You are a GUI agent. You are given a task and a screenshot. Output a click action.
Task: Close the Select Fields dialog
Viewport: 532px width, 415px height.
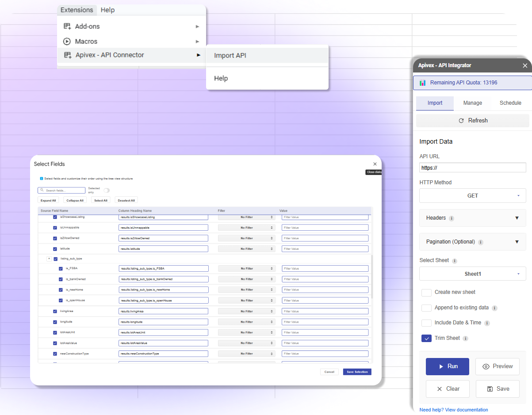point(375,164)
